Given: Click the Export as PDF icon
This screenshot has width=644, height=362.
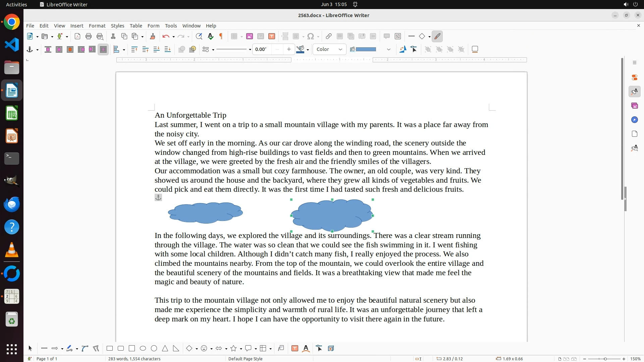Looking at the screenshot, I should point(77,37).
